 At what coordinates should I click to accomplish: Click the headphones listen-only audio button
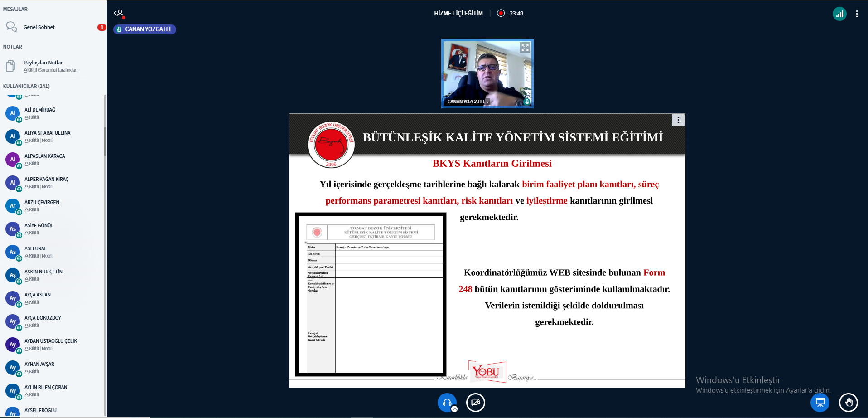[x=447, y=403]
